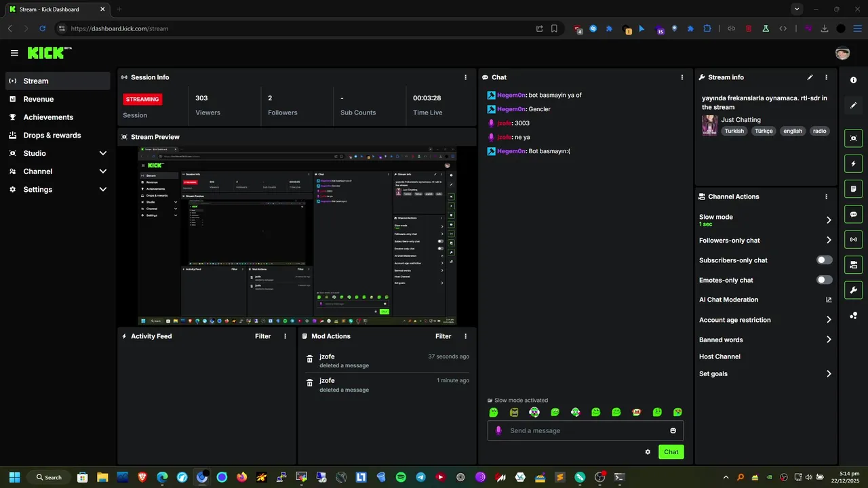868x488 pixels.
Task: Open Banned words chevron
Action: pos(829,340)
